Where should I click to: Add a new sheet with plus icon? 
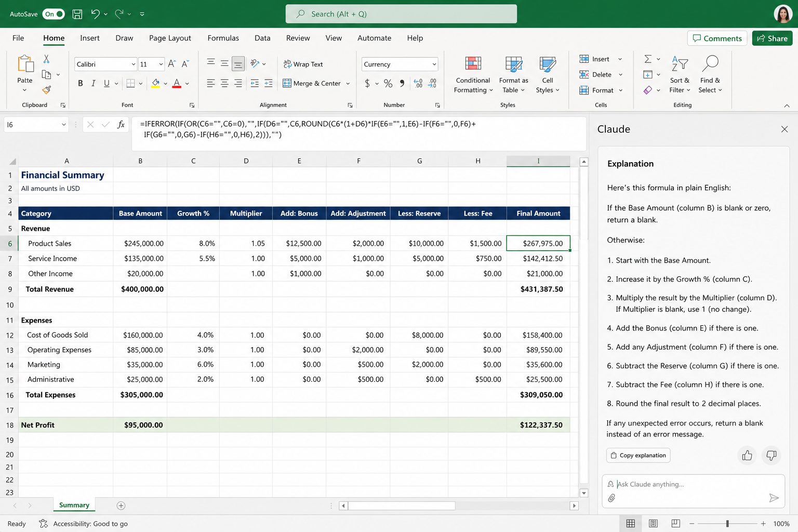pyautogui.click(x=121, y=506)
